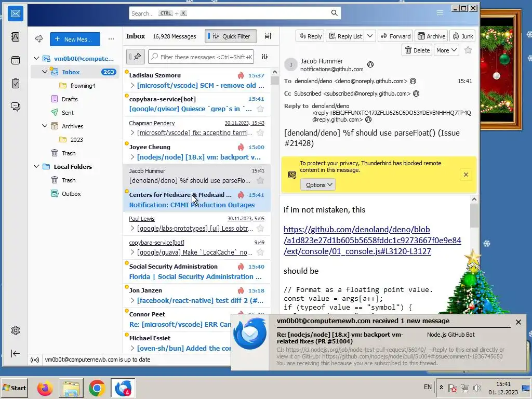Open the More actions dropdown

click(446, 50)
